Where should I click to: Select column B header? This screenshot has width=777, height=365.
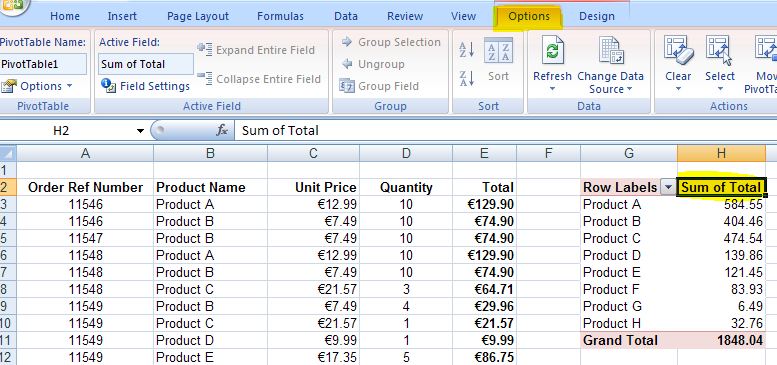pos(211,154)
